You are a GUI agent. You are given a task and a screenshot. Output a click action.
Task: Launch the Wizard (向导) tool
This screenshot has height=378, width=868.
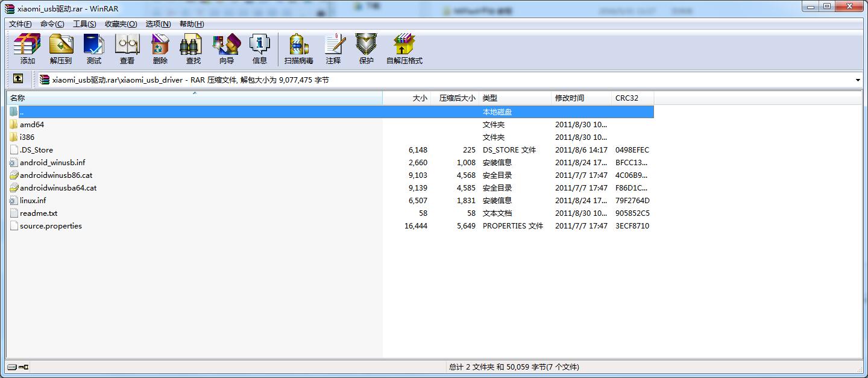click(227, 49)
